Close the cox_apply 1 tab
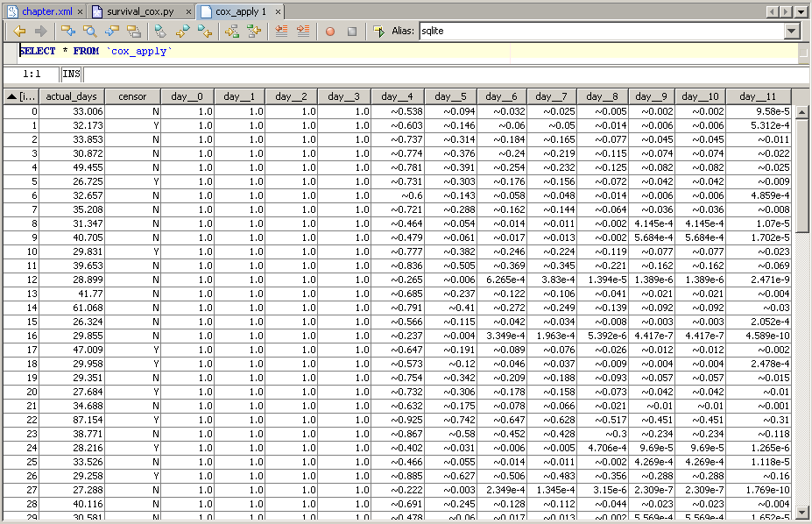The width and height of the screenshot is (812, 524). pyautogui.click(x=278, y=11)
